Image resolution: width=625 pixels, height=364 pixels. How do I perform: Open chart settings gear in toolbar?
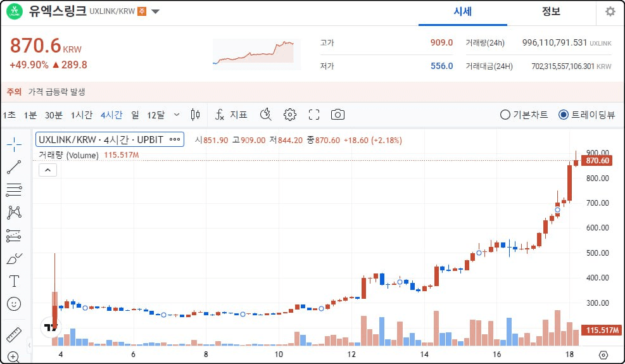click(x=290, y=115)
